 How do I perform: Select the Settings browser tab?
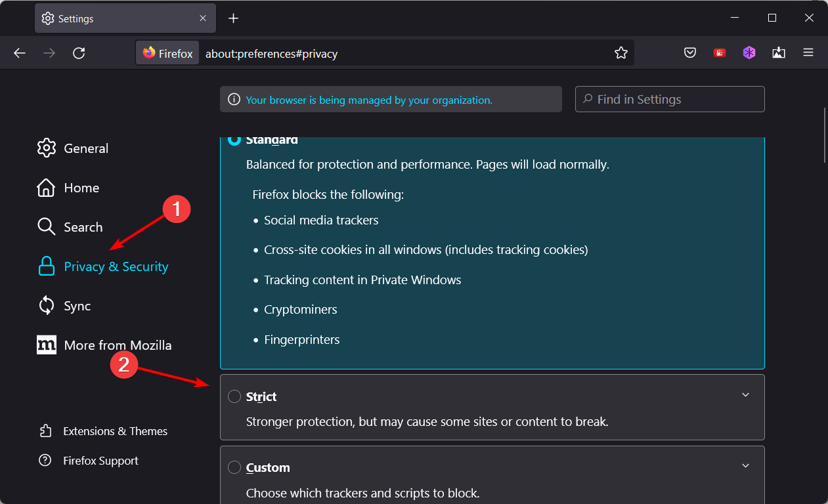click(127, 18)
